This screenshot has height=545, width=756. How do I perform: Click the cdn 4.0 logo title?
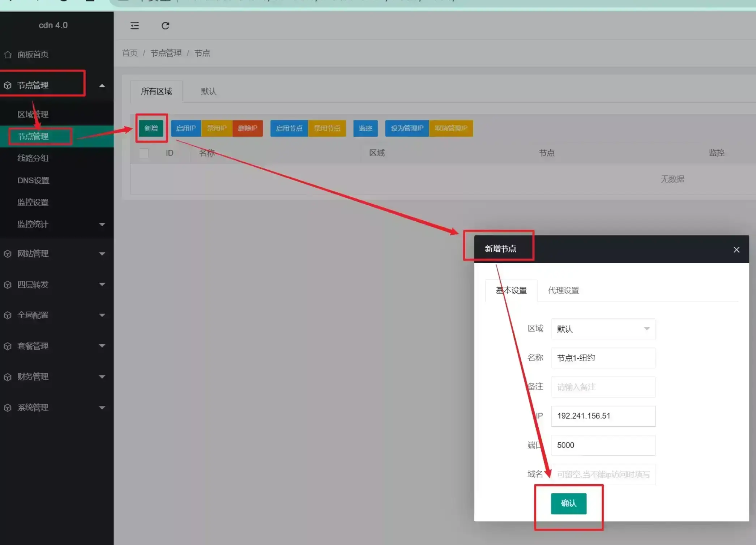(x=53, y=25)
